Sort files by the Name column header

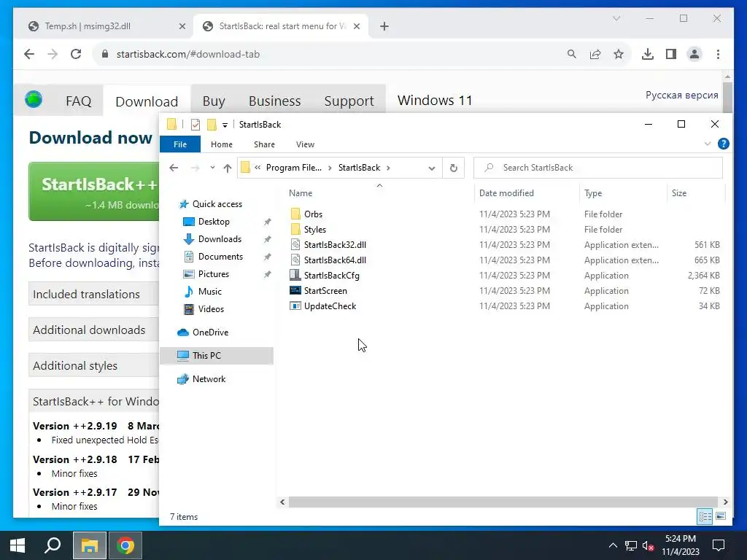pyautogui.click(x=301, y=192)
